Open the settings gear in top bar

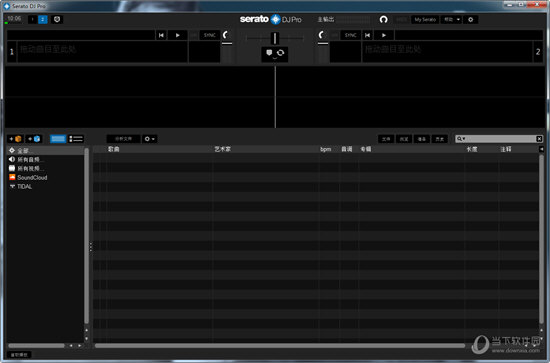pyautogui.click(x=470, y=20)
